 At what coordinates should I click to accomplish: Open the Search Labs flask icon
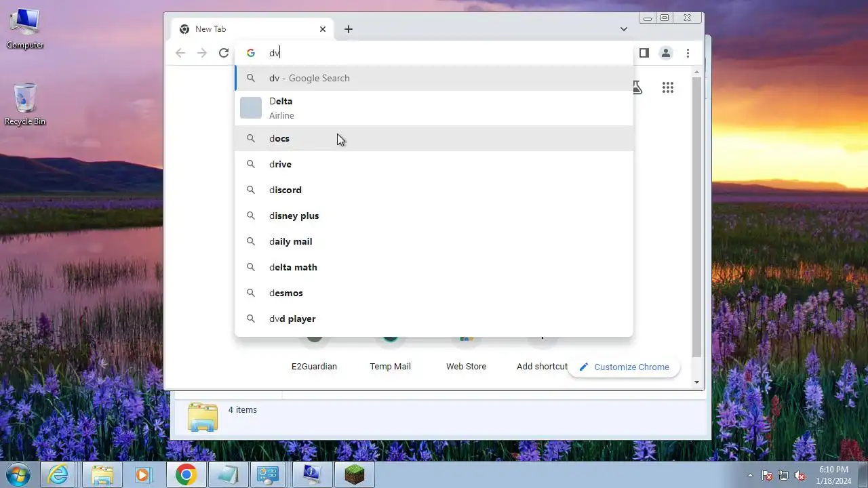(637, 87)
